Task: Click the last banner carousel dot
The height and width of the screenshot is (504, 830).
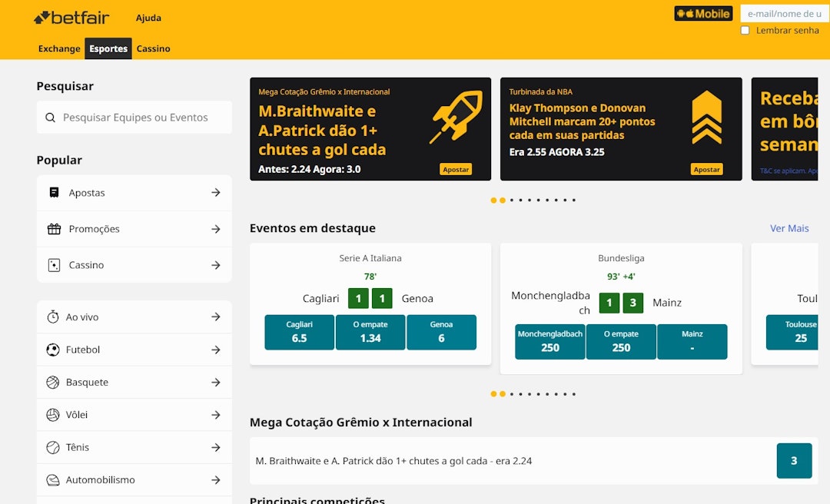Action: coord(574,200)
